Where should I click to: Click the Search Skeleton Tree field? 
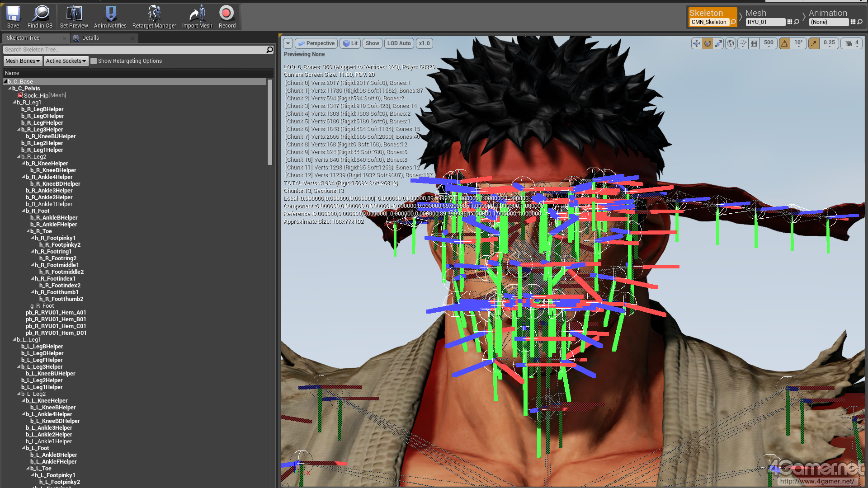coord(133,50)
